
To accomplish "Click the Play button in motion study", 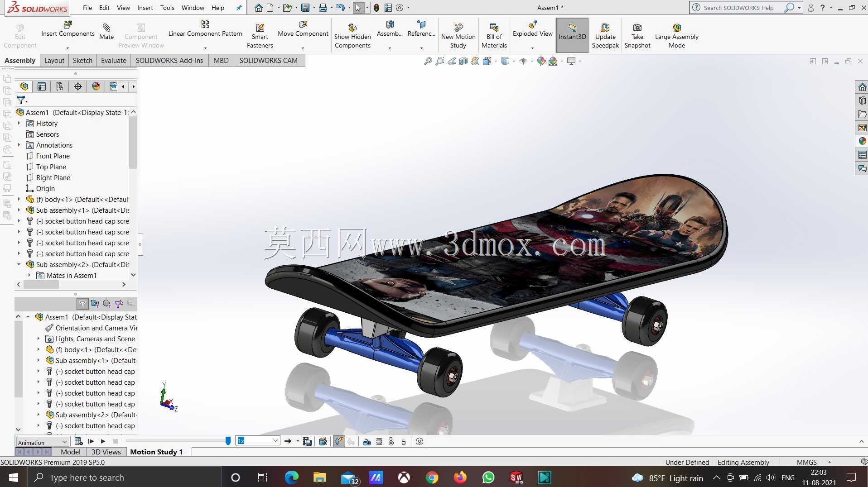I will pos(103,441).
